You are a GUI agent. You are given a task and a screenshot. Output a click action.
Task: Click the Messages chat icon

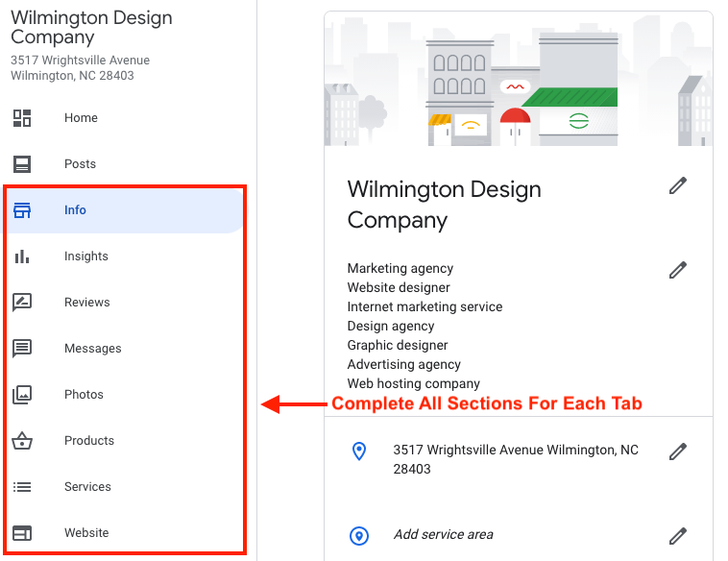click(x=22, y=349)
